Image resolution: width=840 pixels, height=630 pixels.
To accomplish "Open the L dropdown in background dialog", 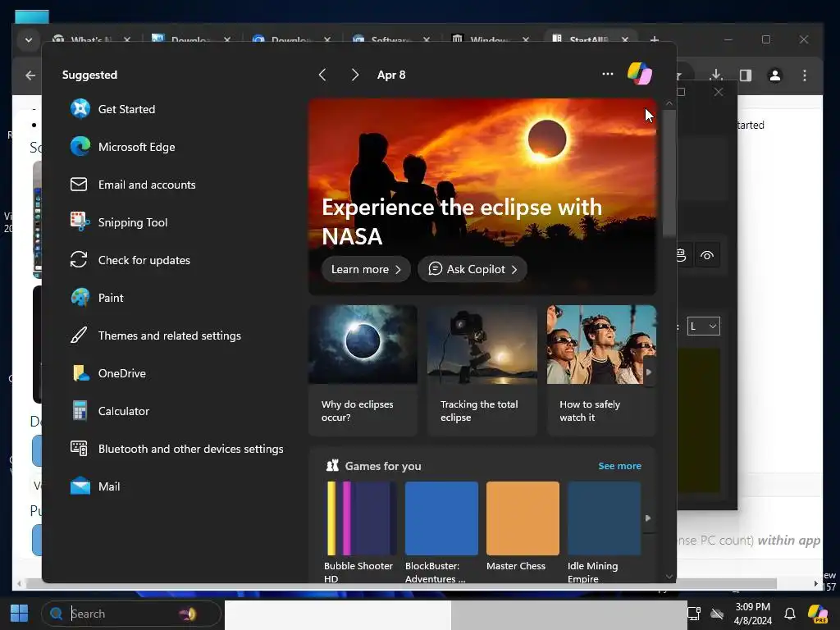I will (703, 326).
